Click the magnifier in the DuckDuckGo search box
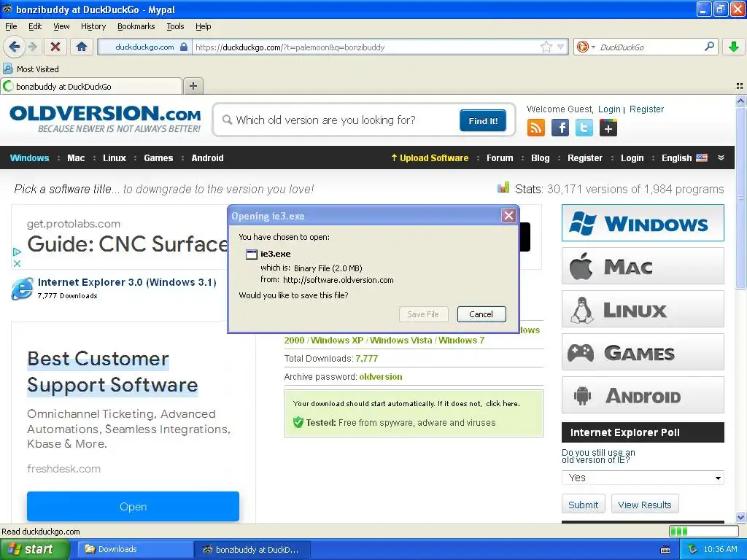The height and width of the screenshot is (560, 747). [709, 47]
